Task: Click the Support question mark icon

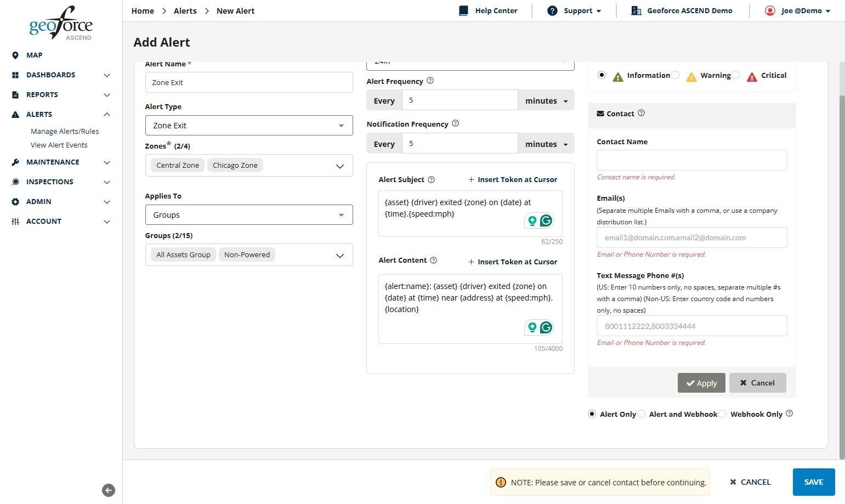Action: (552, 10)
